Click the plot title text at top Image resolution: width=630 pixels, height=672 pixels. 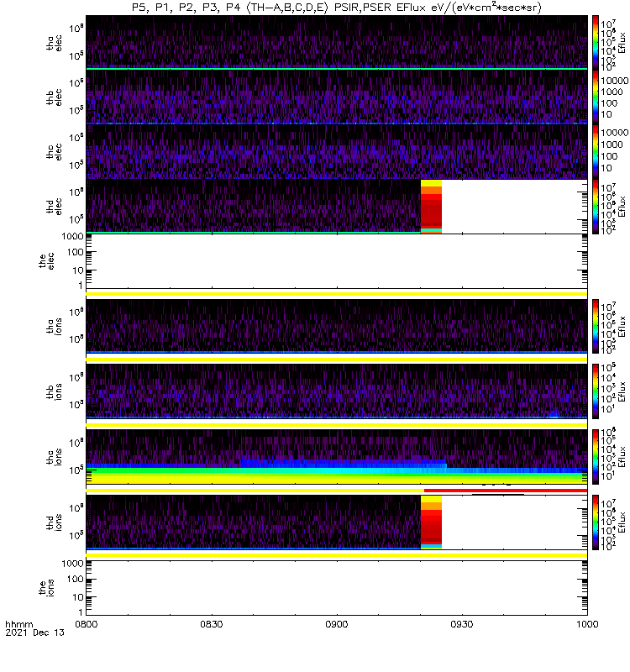(x=337, y=8)
